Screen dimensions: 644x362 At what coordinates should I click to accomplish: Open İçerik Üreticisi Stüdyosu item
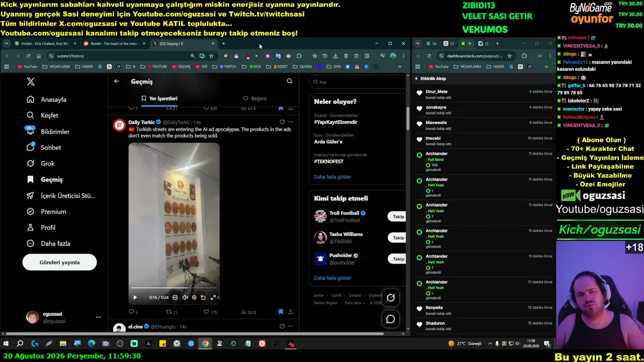[x=61, y=196]
